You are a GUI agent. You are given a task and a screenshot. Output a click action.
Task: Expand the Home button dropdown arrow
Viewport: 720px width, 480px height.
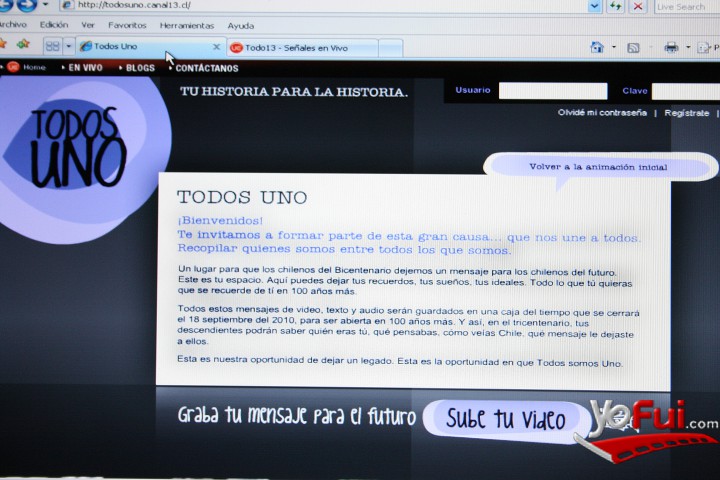pyautogui.click(x=613, y=47)
